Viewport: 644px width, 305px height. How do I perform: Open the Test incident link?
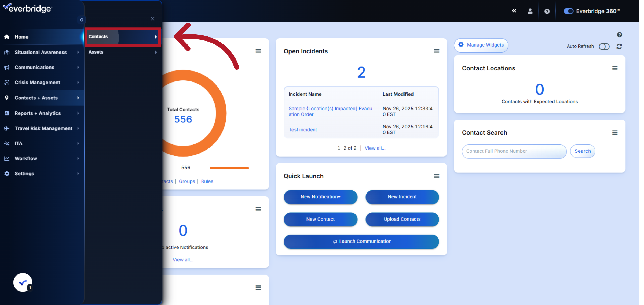pos(303,130)
